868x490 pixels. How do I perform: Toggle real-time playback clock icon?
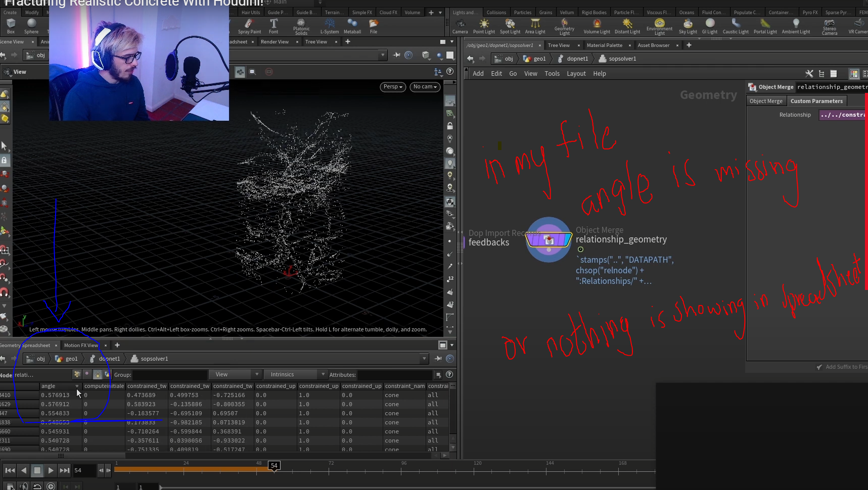coord(51,486)
